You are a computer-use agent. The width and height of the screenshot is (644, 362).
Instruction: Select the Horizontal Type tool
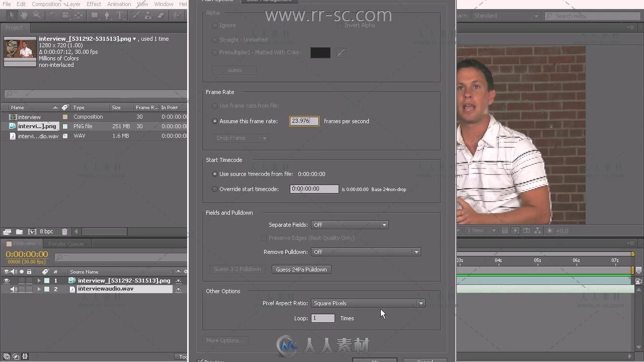tap(120, 15)
